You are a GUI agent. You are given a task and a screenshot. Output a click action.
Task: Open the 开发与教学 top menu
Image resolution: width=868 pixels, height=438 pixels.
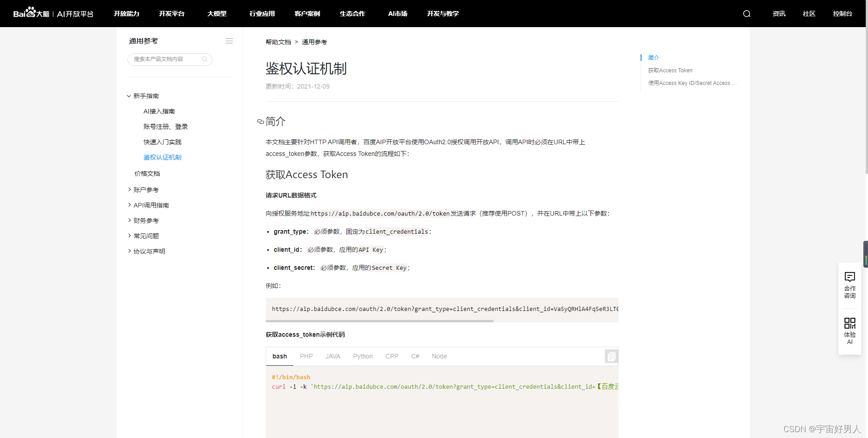[443, 14]
